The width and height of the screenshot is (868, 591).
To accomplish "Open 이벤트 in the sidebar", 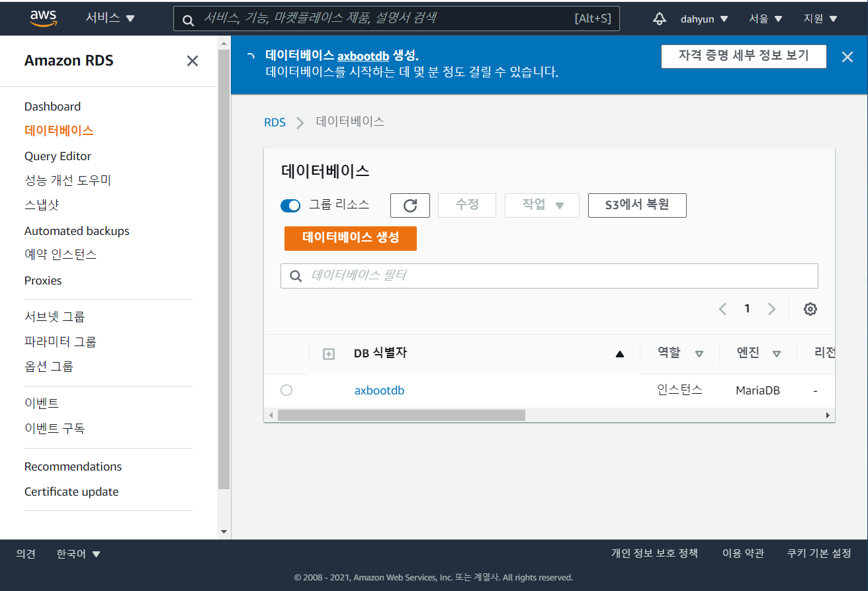I will click(x=42, y=404).
